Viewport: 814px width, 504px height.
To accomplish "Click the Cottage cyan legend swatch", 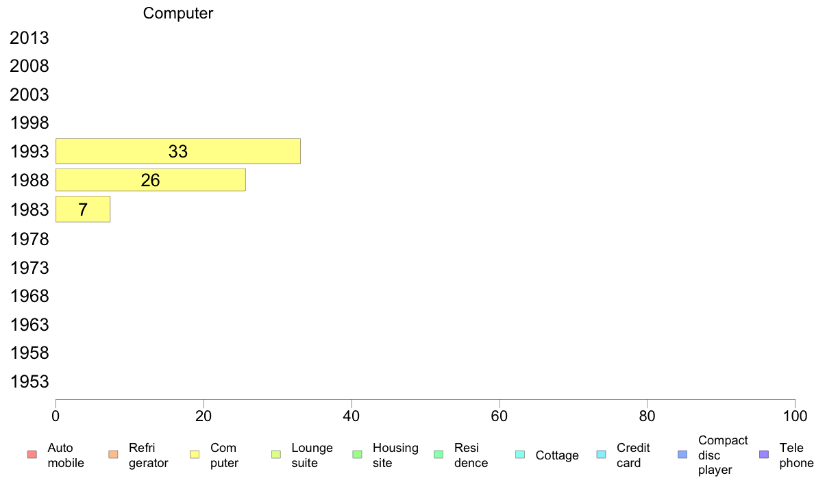I will pyautogui.click(x=520, y=455).
